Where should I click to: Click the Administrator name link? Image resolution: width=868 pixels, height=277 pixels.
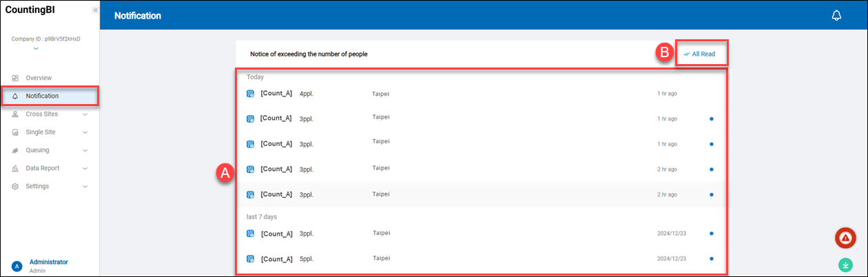click(49, 262)
